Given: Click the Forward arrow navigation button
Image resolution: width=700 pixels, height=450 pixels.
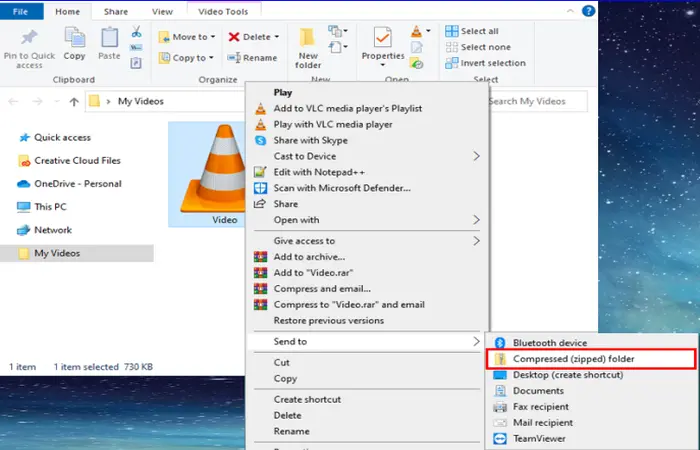Looking at the screenshot, I should pos(38,102).
